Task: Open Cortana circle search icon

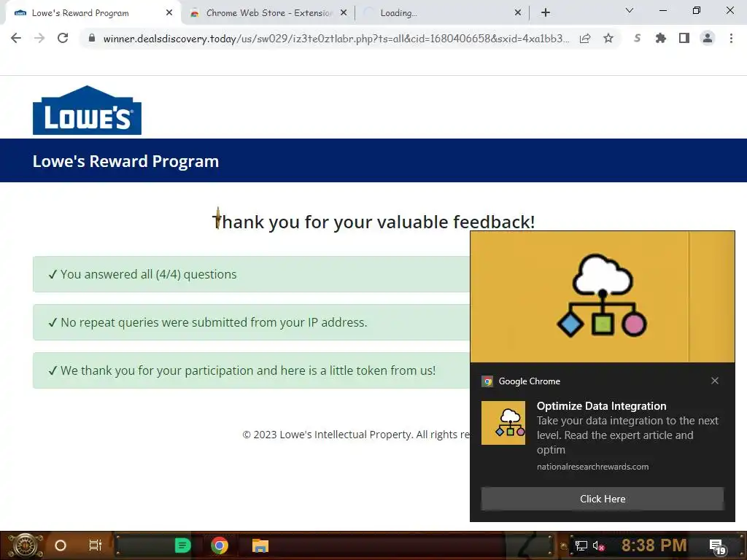Action: (x=61, y=545)
